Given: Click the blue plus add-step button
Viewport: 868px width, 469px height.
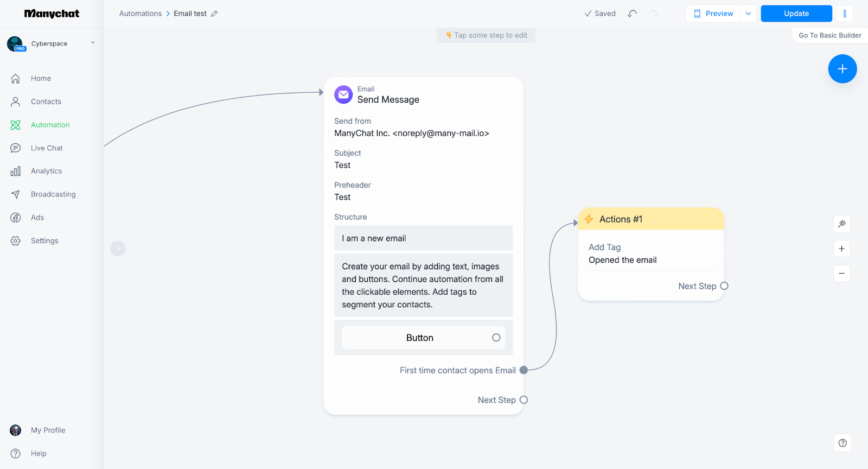Looking at the screenshot, I should point(842,69).
